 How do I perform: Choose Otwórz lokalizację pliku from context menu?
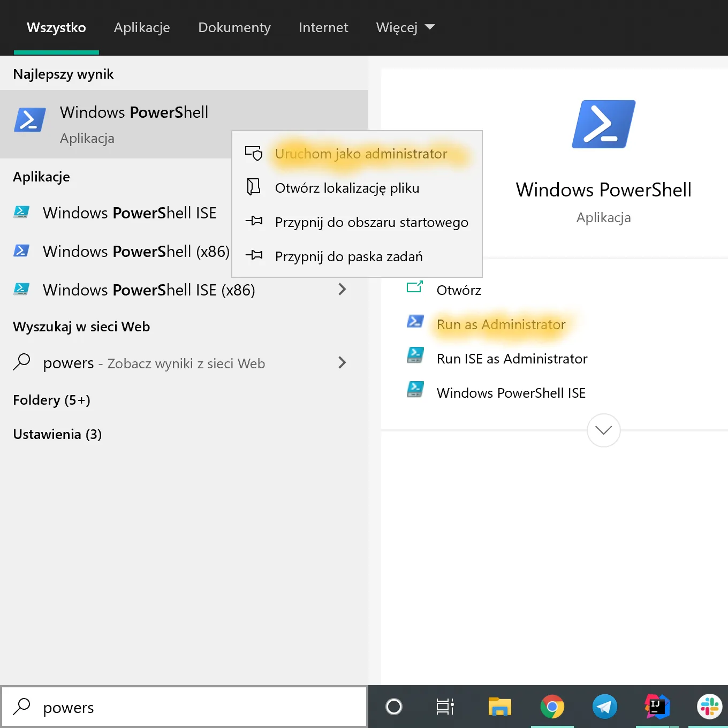pyautogui.click(x=357, y=188)
